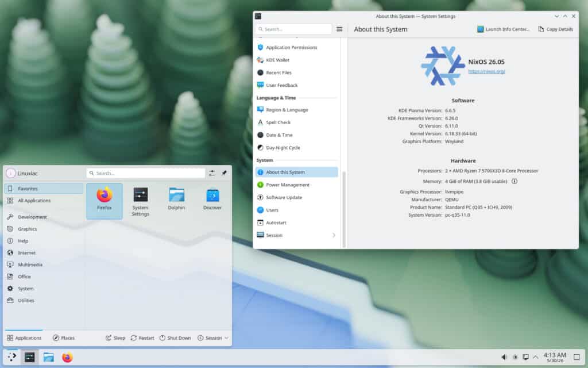Open System Settings hamburger menu
This screenshot has width=588, height=368.
pyautogui.click(x=339, y=29)
